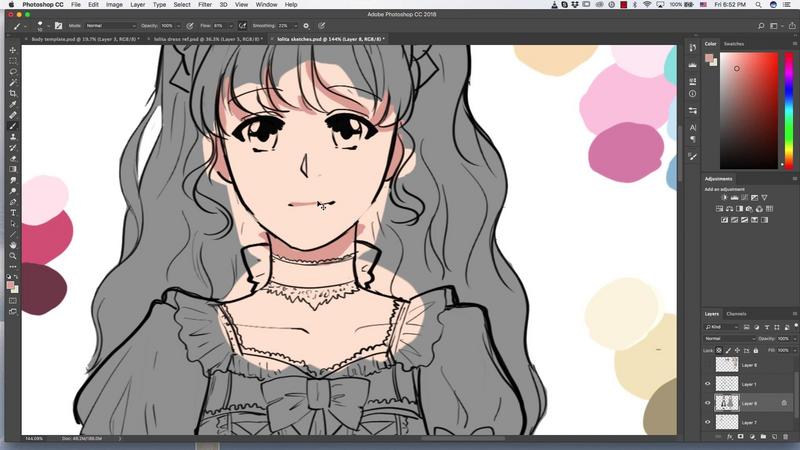Select the Pen tool
This screenshot has height=450, width=800.
tap(13, 202)
